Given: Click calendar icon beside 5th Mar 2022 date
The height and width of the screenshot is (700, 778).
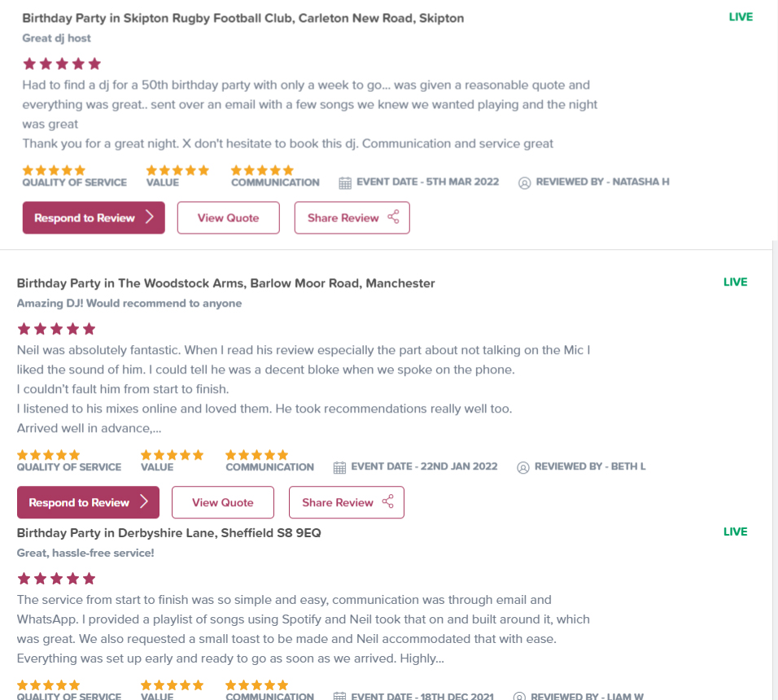Looking at the screenshot, I should [x=345, y=183].
